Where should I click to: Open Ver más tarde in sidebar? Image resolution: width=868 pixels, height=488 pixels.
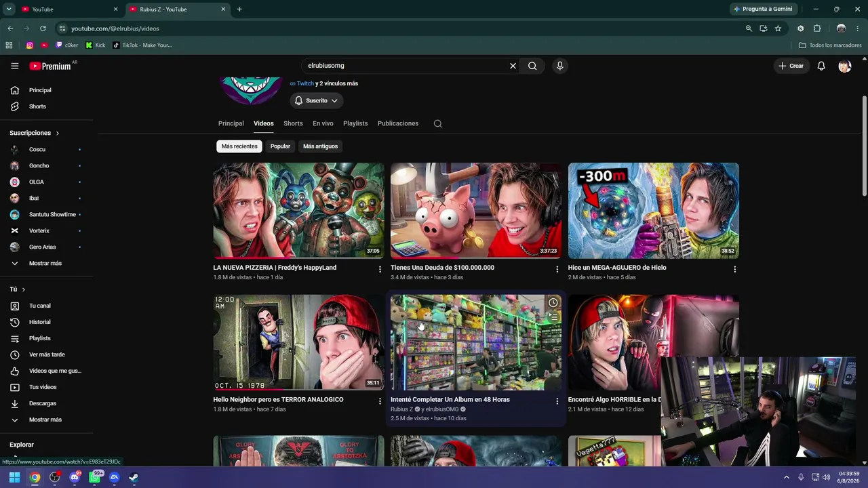click(47, 354)
